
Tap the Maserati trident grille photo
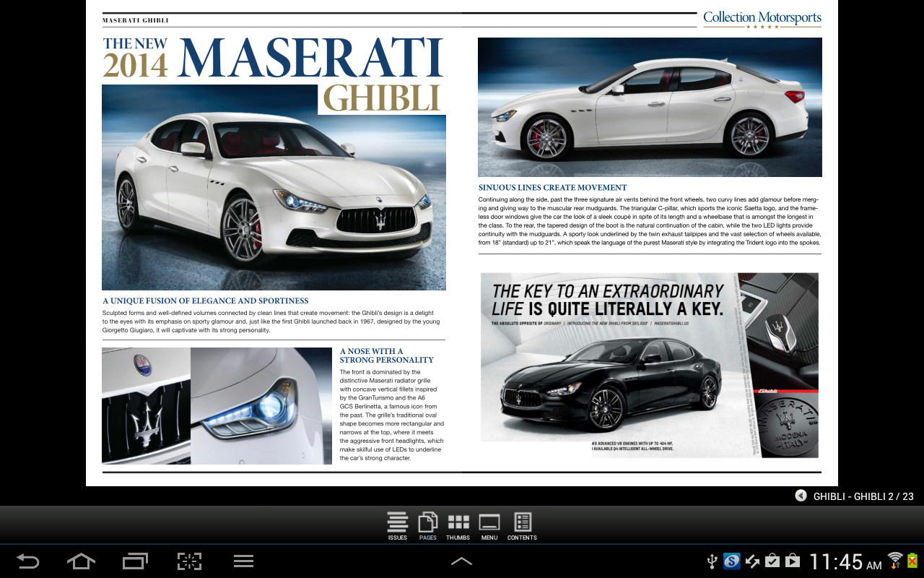[146, 406]
